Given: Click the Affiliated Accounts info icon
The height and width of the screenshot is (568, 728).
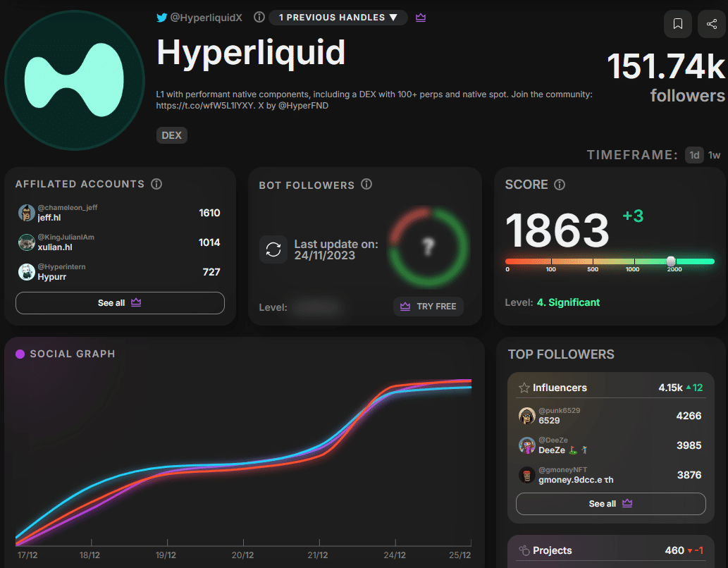Looking at the screenshot, I should (x=156, y=184).
